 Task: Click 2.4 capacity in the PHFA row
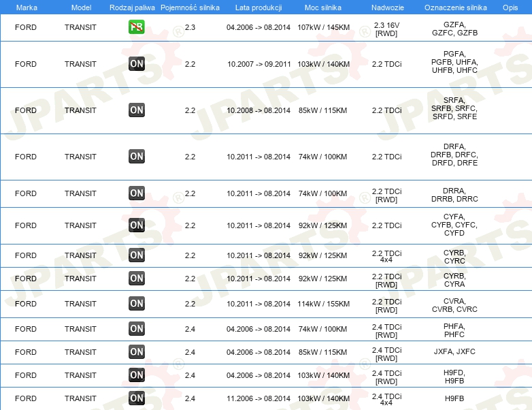coord(190,329)
